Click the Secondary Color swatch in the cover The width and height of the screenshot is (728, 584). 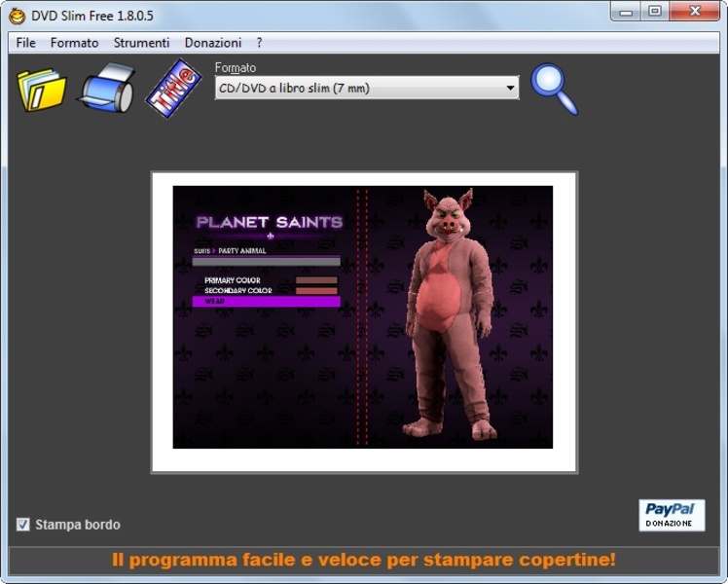click(x=316, y=290)
